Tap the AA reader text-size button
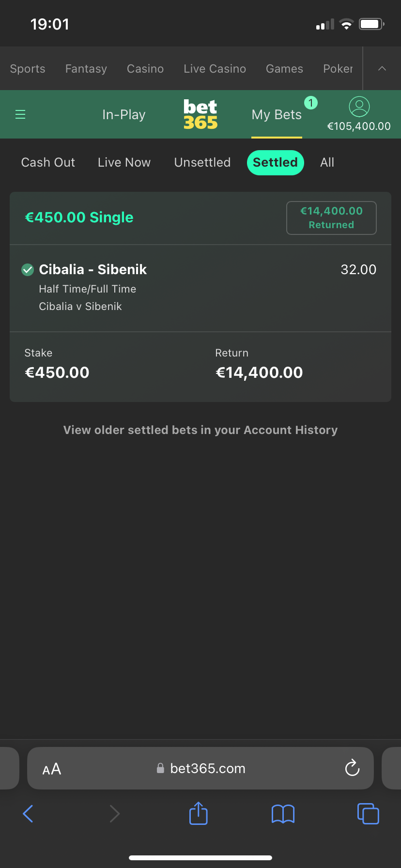The width and height of the screenshot is (401, 868). (x=52, y=769)
